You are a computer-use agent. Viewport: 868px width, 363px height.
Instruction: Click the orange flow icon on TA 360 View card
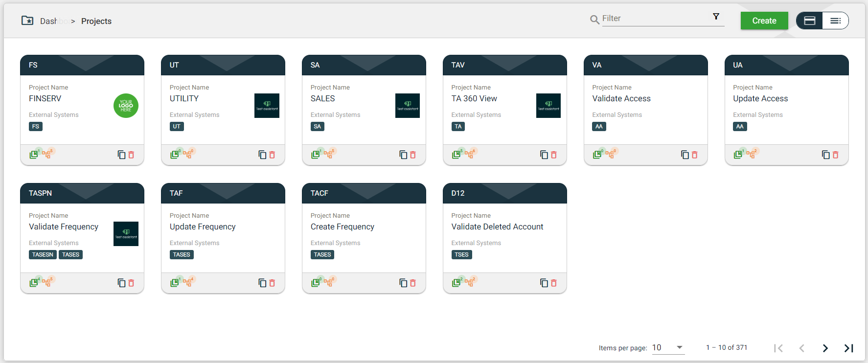pos(469,155)
